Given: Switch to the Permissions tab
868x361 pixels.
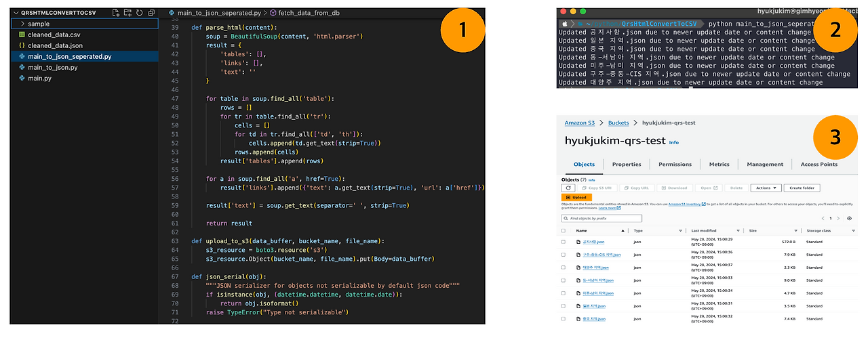Looking at the screenshot, I should [x=675, y=164].
